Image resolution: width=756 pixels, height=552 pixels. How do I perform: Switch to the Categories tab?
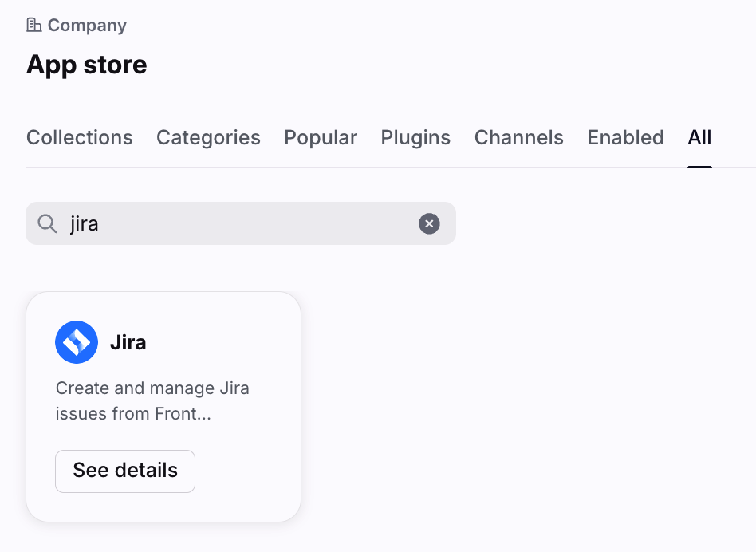(208, 137)
